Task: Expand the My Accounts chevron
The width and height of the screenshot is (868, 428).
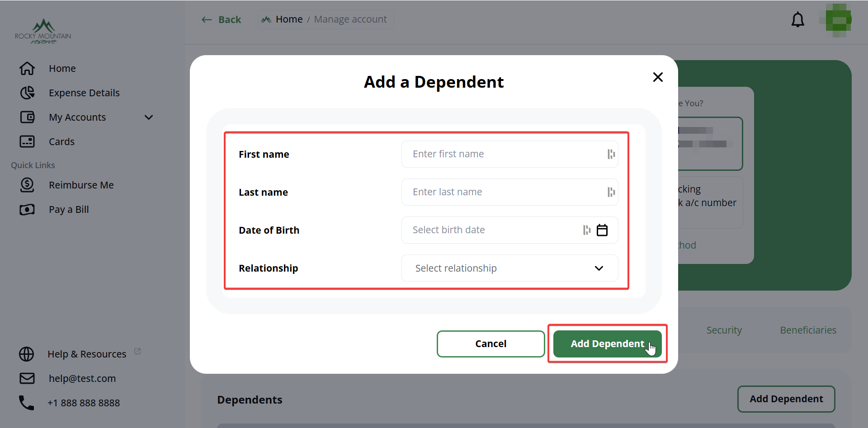Action: tap(149, 118)
